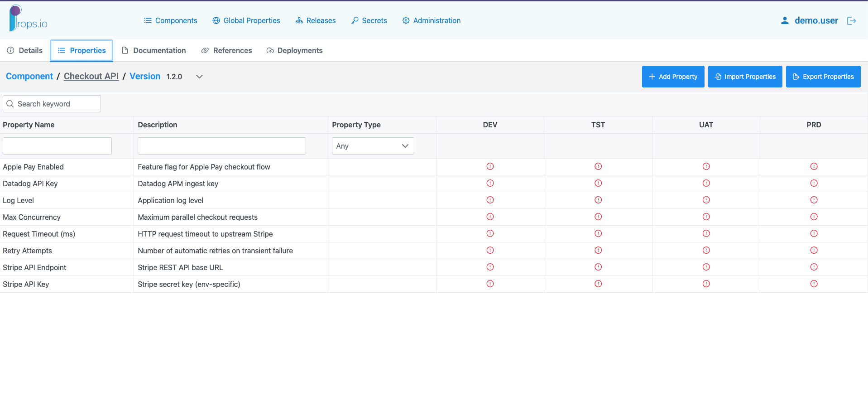868x406 pixels.
Task: Click the TST warning icon for Stripe API Endpoint
Action: click(x=598, y=267)
